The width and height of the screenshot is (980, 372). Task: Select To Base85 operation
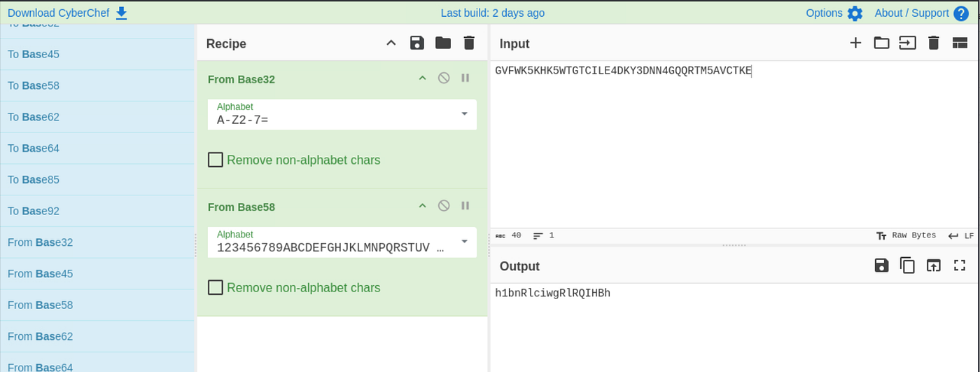click(x=97, y=179)
